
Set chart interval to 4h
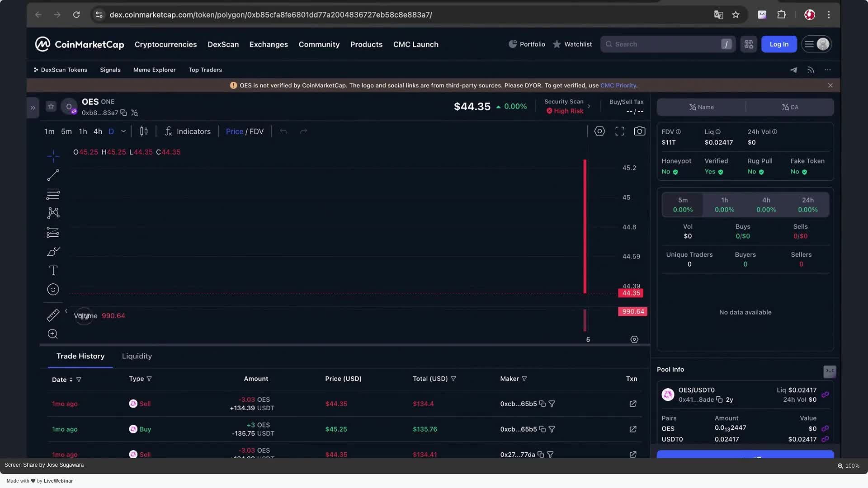point(98,131)
